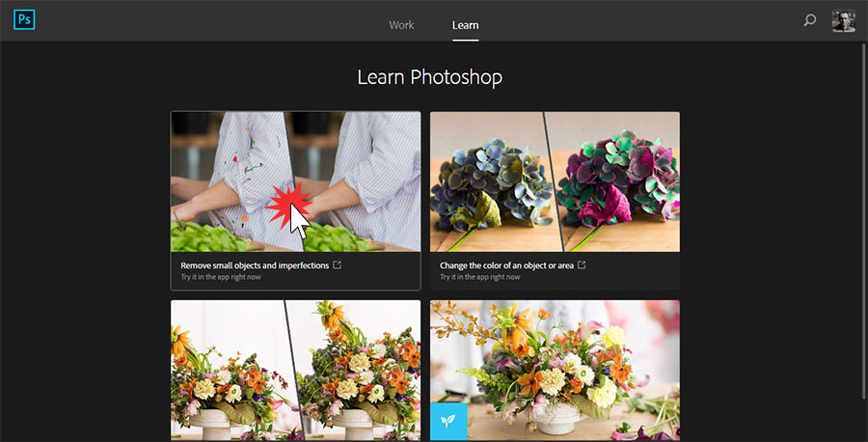Open the user profile avatar
868x442 pixels.
pos(843,21)
